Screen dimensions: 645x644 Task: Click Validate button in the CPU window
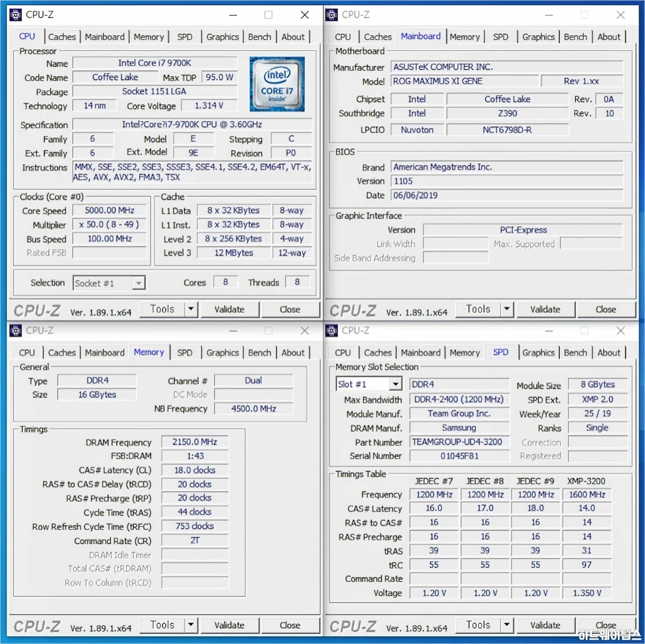[x=229, y=309]
